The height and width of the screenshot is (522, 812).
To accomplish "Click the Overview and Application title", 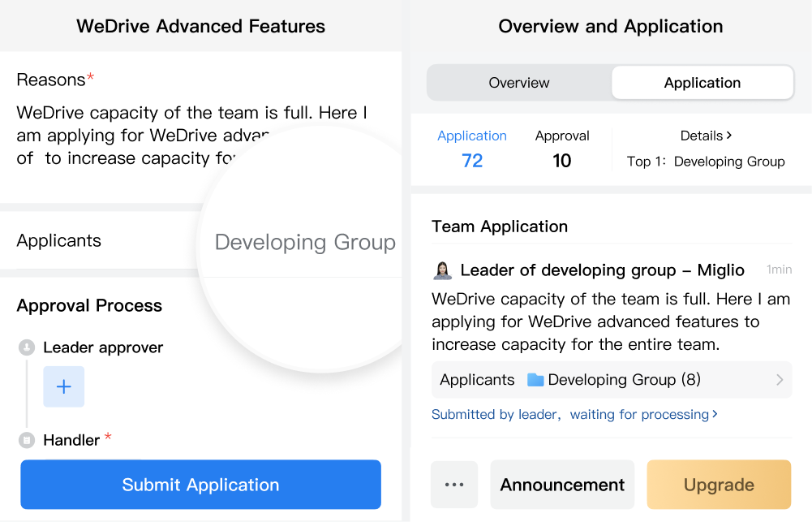I will pyautogui.click(x=611, y=27).
